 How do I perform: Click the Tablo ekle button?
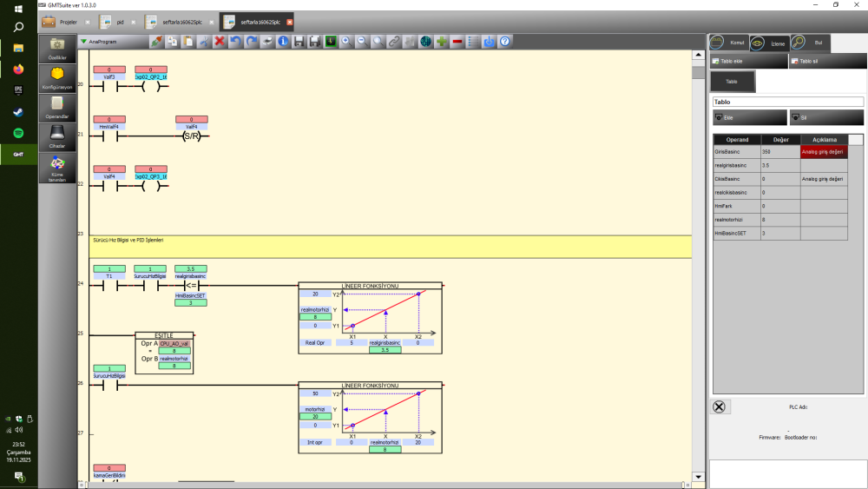pyautogui.click(x=749, y=61)
